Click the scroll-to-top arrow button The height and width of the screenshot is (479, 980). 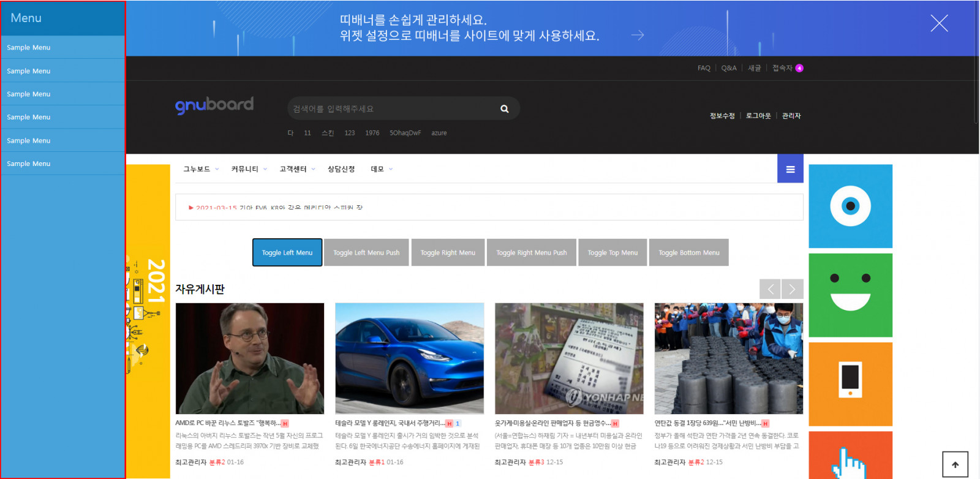click(x=955, y=464)
